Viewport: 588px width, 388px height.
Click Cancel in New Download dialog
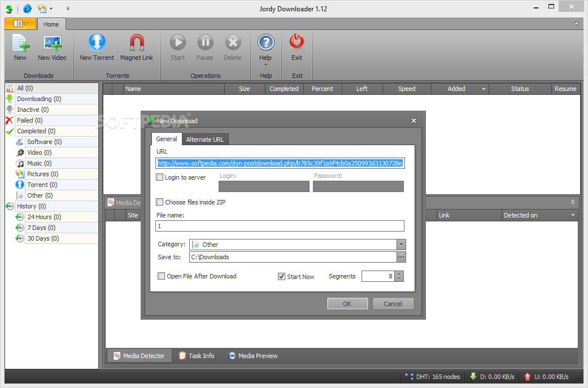point(393,304)
